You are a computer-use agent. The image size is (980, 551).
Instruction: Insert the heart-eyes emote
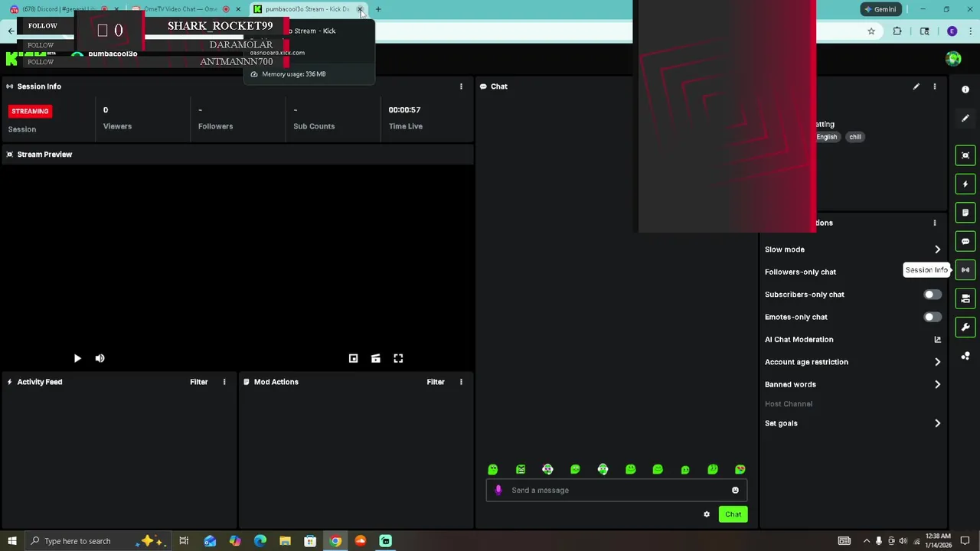click(x=740, y=469)
